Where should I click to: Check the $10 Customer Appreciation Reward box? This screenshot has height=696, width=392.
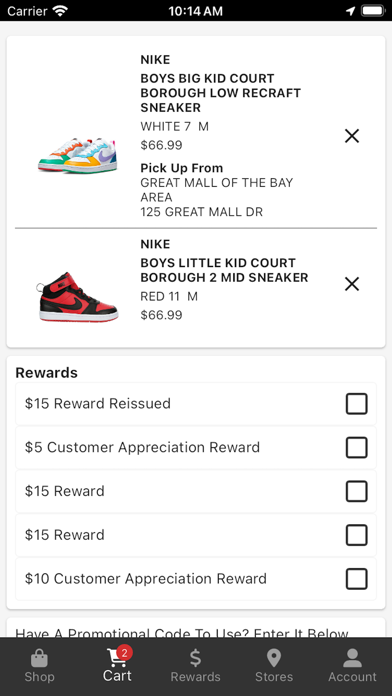[x=356, y=579]
